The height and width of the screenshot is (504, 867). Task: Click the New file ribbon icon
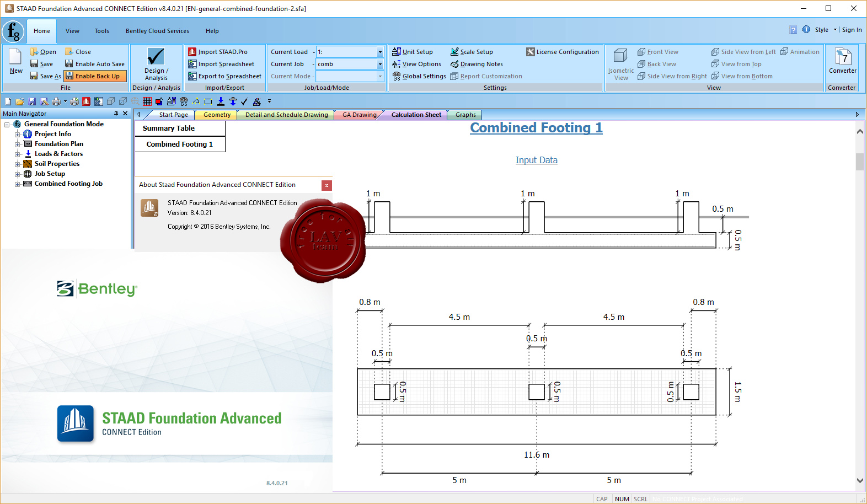pos(15,61)
